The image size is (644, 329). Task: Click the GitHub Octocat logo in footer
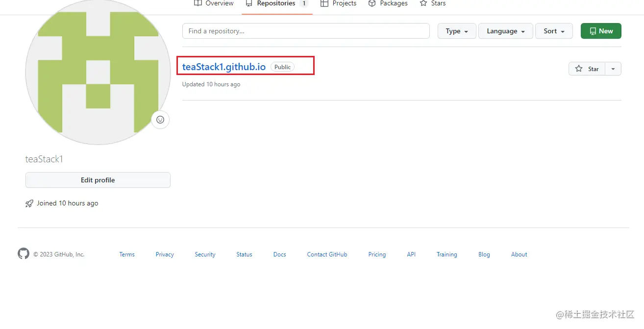click(24, 253)
